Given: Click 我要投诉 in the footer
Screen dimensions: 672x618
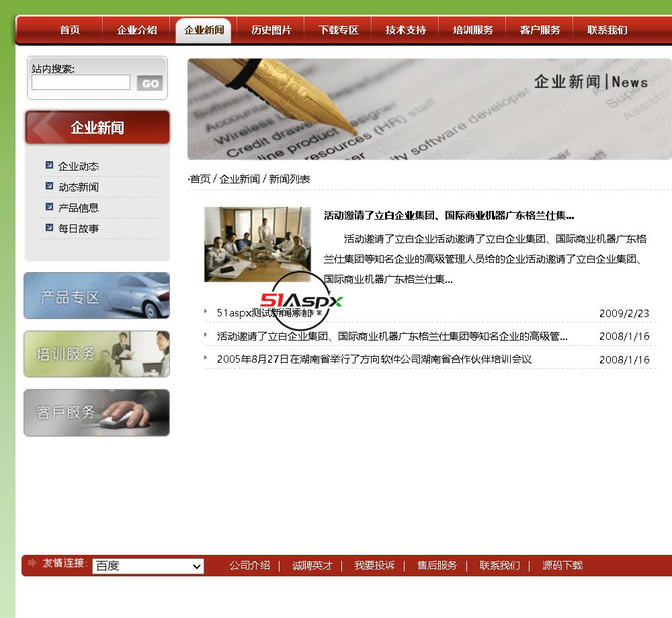Looking at the screenshot, I should click(374, 566).
